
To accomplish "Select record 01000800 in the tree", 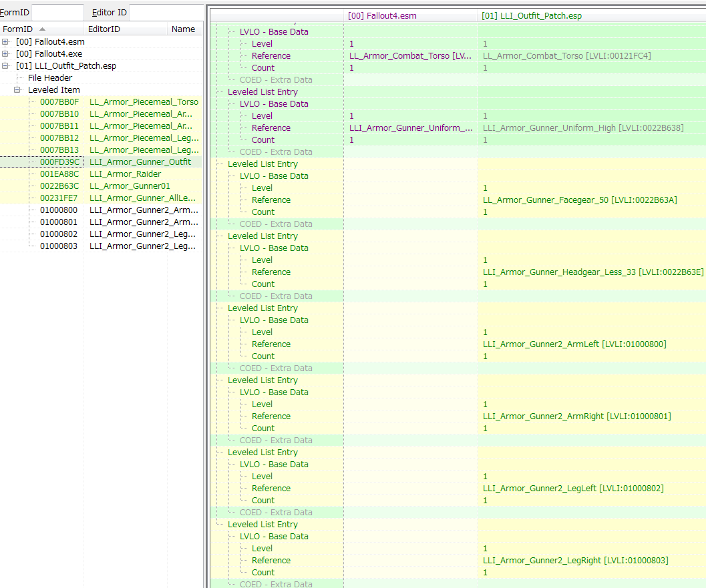I will [x=102, y=210].
